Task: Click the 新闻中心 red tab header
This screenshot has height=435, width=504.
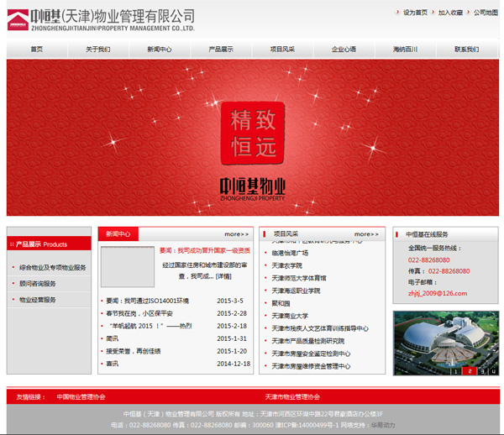Action: (118, 234)
